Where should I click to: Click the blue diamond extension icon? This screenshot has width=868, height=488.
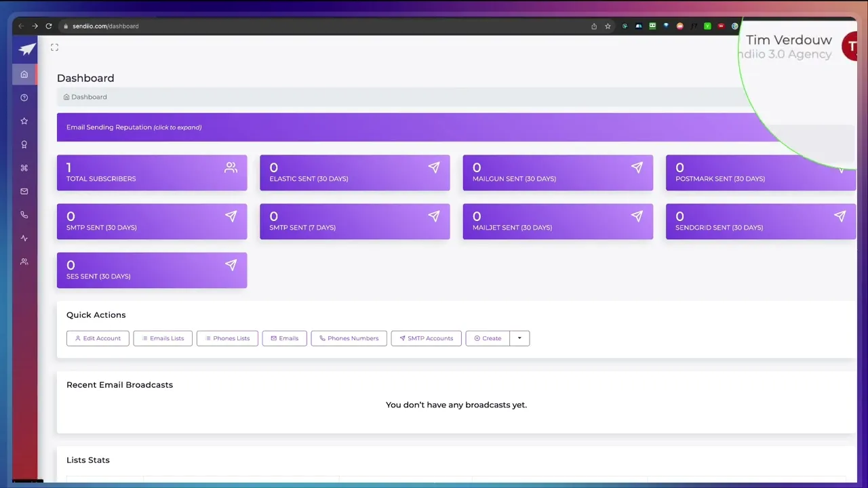click(x=666, y=26)
